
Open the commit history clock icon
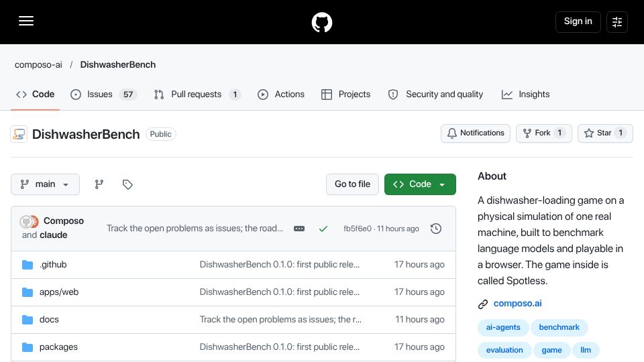436,229
